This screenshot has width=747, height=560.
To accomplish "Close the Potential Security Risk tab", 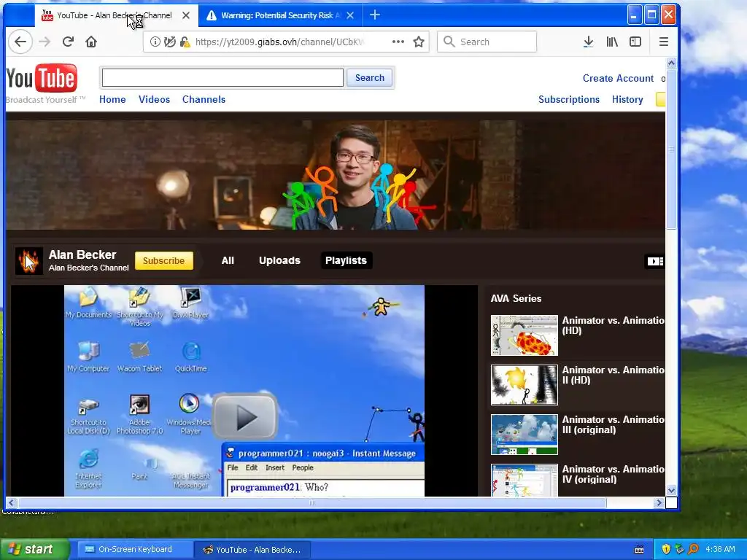I will click(x=350, y=15).
